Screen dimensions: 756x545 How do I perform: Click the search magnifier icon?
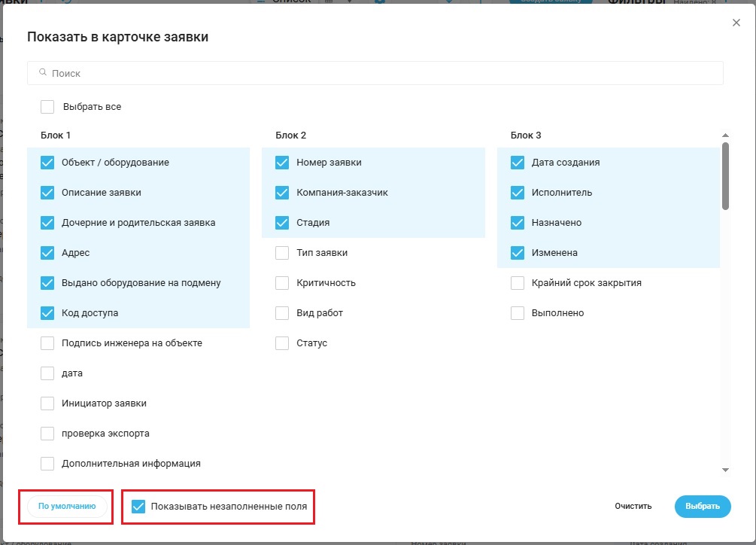click(x=43, y=73)
